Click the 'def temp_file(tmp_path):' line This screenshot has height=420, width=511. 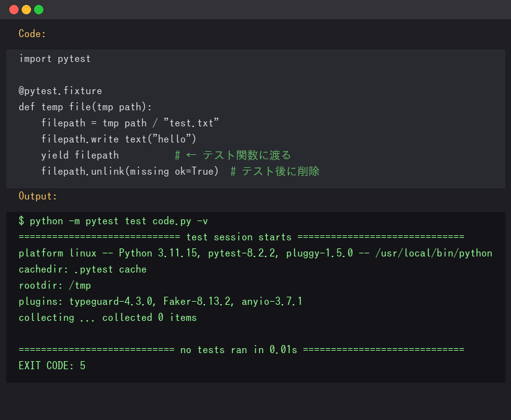coord(85,107)
